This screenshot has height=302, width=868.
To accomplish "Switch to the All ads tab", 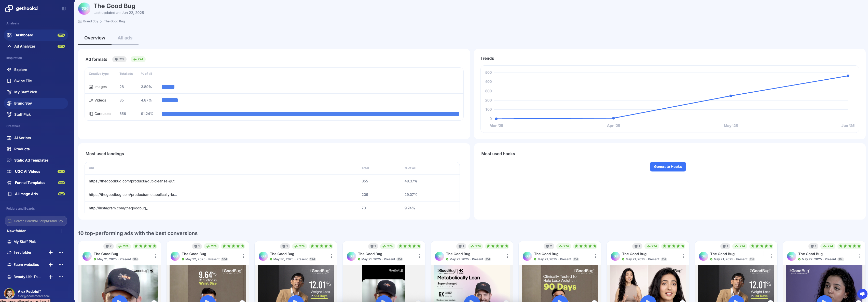I will (125, 38).
